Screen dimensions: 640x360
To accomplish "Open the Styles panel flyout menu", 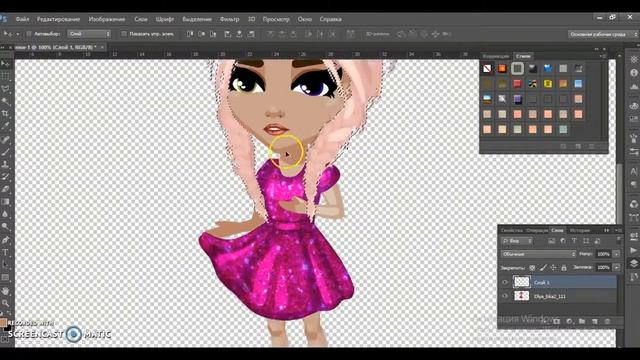I will [x=604, y=56].
